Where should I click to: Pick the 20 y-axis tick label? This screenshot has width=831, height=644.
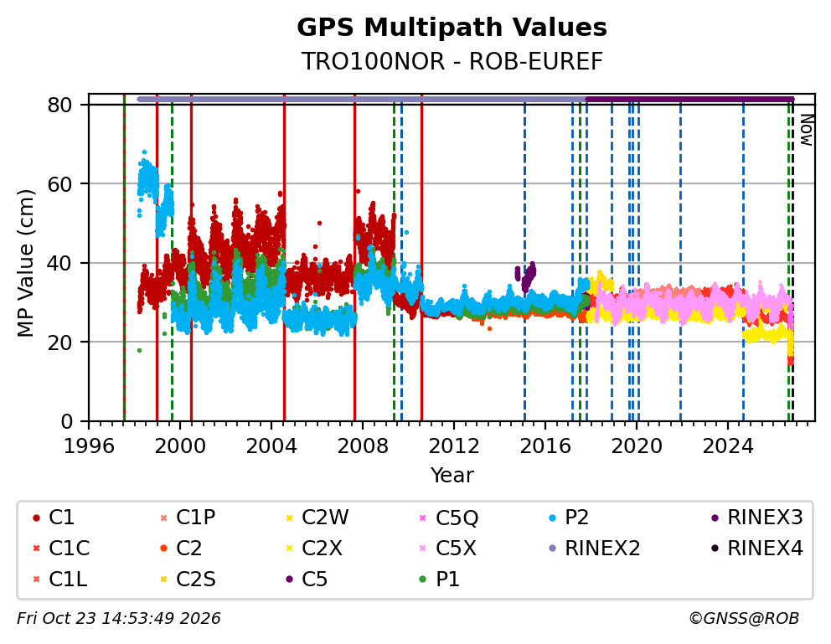pyautogui.click(x=59, y=343)
